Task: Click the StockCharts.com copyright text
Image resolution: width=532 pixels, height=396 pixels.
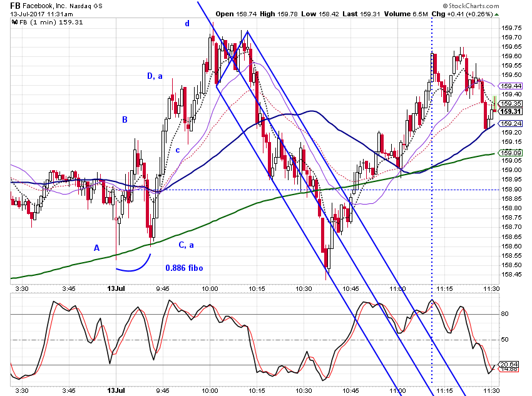Action: click(471, 6)
